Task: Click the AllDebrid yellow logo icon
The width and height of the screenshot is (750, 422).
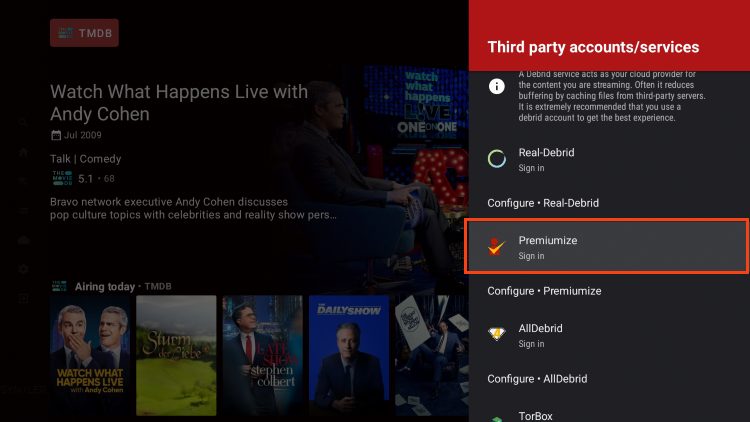Action: pos(496,335)
